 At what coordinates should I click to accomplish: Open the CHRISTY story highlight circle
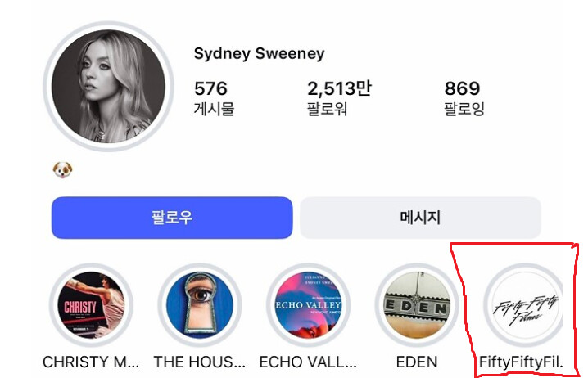pos(91,305)
